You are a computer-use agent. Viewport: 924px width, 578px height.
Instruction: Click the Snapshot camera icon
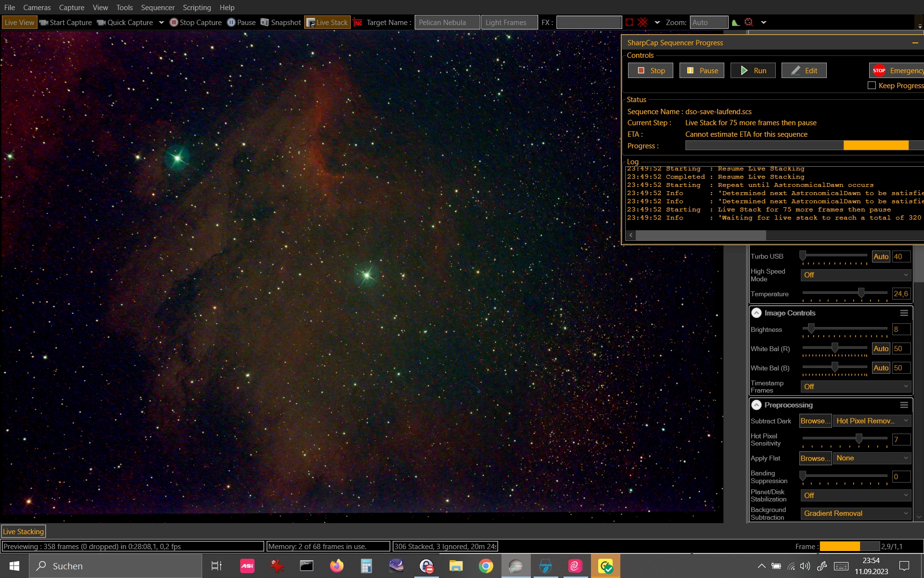pos(265,22)
